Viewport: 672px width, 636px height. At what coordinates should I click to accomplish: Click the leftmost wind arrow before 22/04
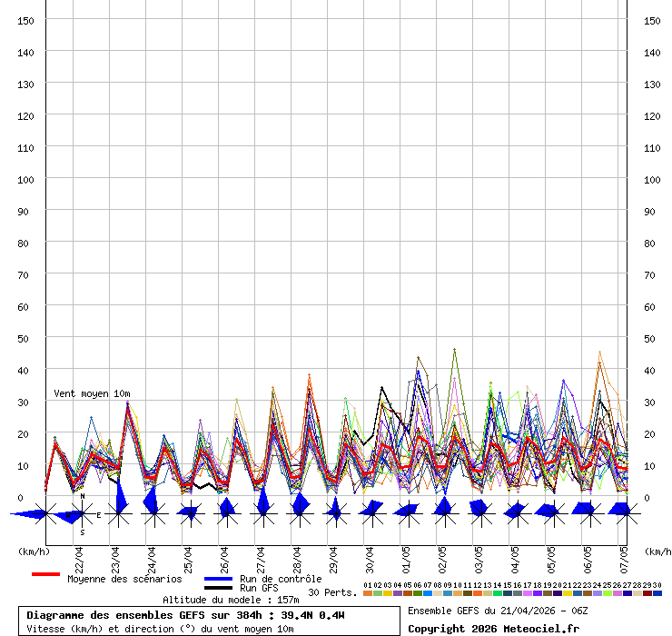(29, 514)
